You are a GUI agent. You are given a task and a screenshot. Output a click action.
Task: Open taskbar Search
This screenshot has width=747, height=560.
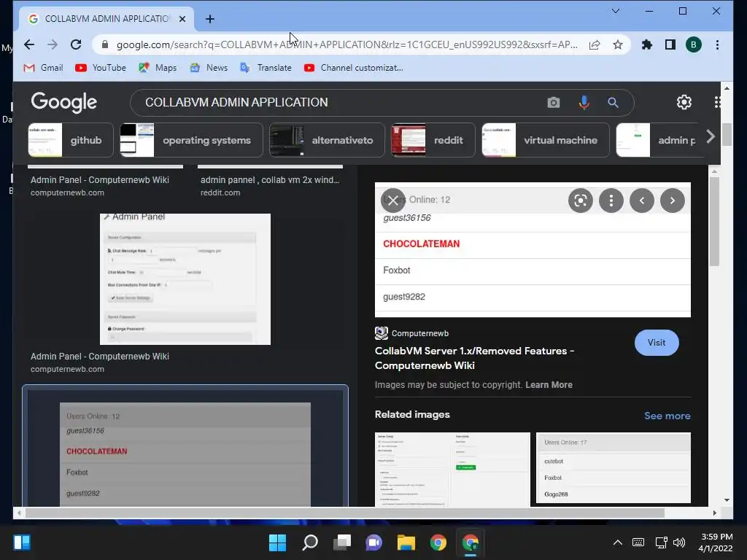pos(309,542)
